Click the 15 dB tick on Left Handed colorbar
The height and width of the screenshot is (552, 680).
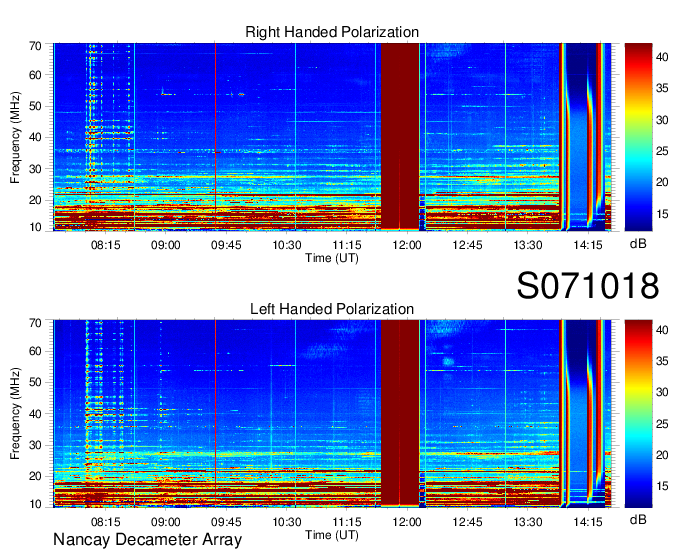[x=662, y=486]
